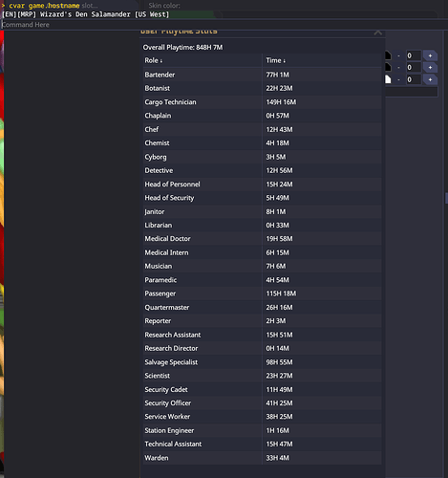Screen dimensions: 448x478
Task: Click the scrollbar handle on right edge
Action: (x=446, y=198)
